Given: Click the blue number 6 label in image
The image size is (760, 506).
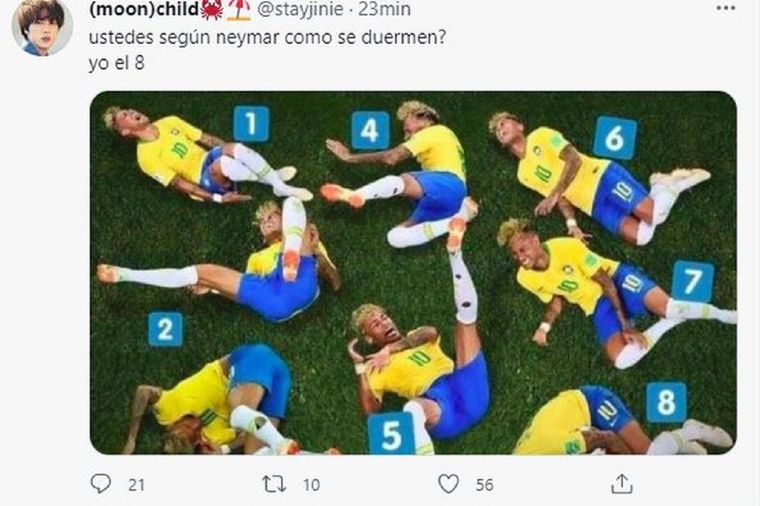Looking at the screenshot, I should click(615, 138).
